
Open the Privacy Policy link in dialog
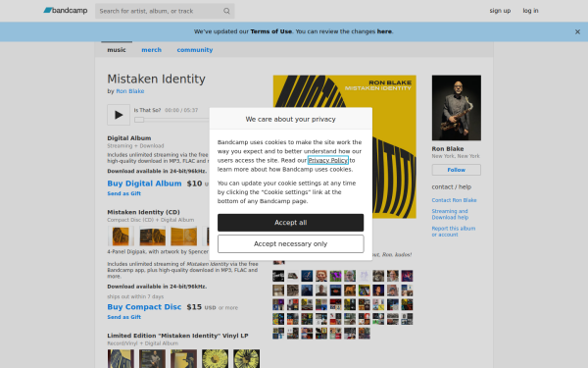click(x=328, y=160)
